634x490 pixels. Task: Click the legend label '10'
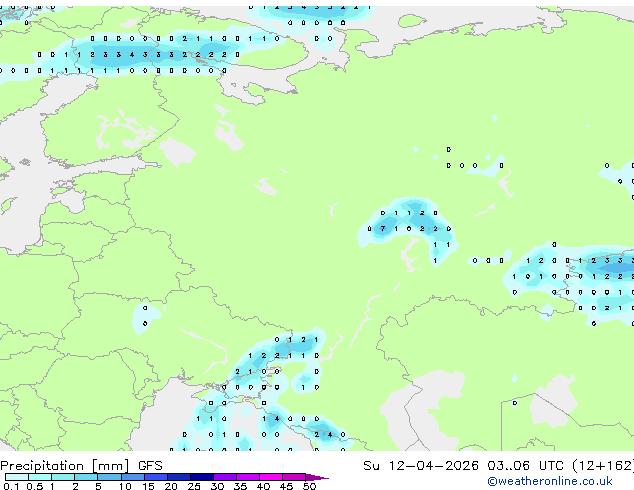tap(125, 486)
